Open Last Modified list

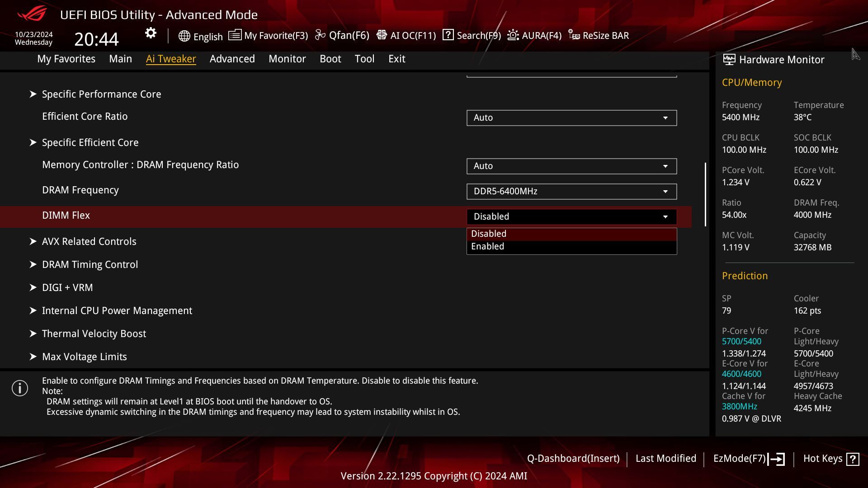point(666,458)
